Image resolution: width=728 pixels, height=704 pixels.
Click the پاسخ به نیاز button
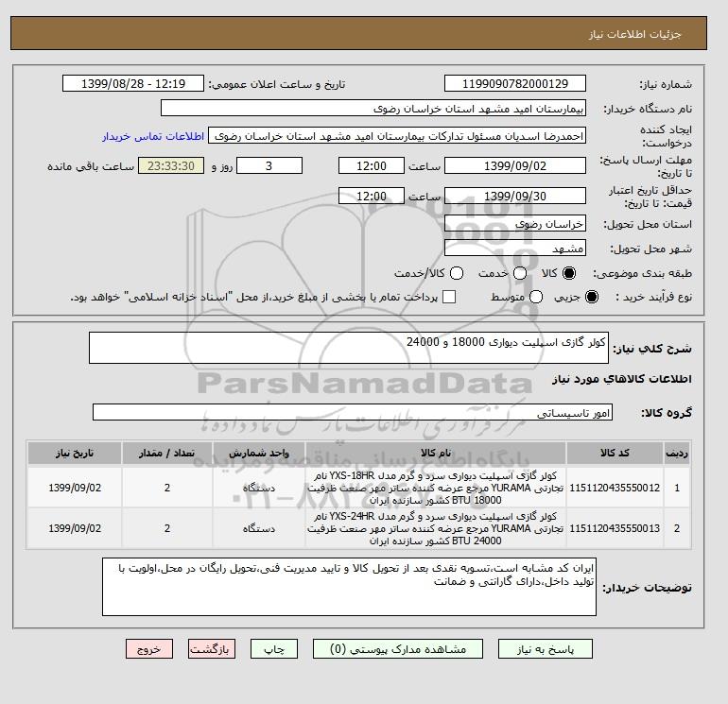pyautogui.click(x=546, y=649)
